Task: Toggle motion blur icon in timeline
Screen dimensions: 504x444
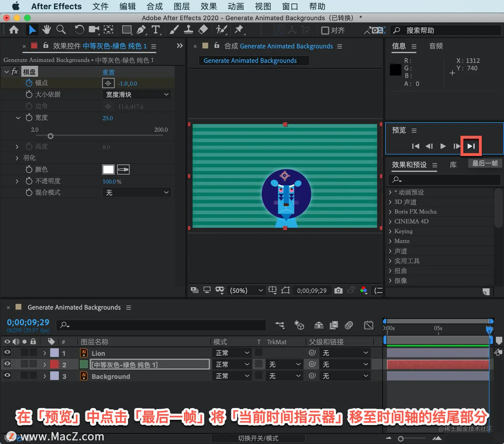Action: pyautogui.click(x=349, y=325)
